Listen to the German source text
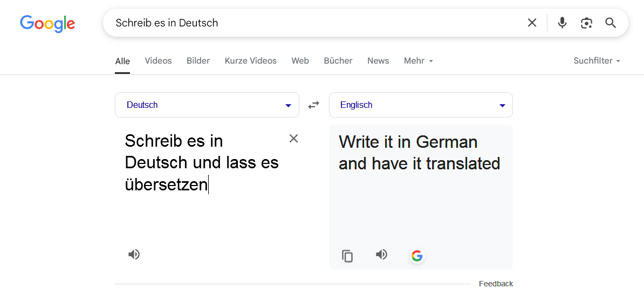Image resolution: width=644 pixels, height=302 pixels. (134, 255)
